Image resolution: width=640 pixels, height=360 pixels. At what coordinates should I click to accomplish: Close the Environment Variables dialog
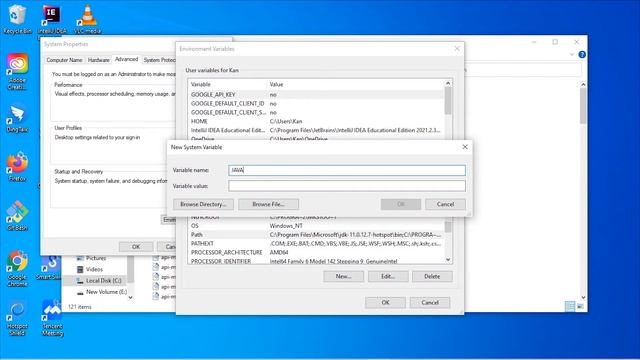coord(457,49)
